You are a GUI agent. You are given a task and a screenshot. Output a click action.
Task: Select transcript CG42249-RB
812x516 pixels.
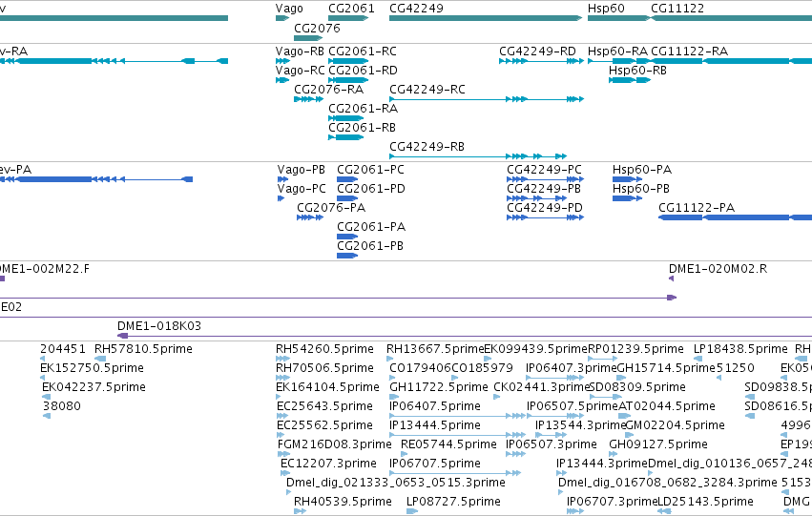tap(427, 147)
